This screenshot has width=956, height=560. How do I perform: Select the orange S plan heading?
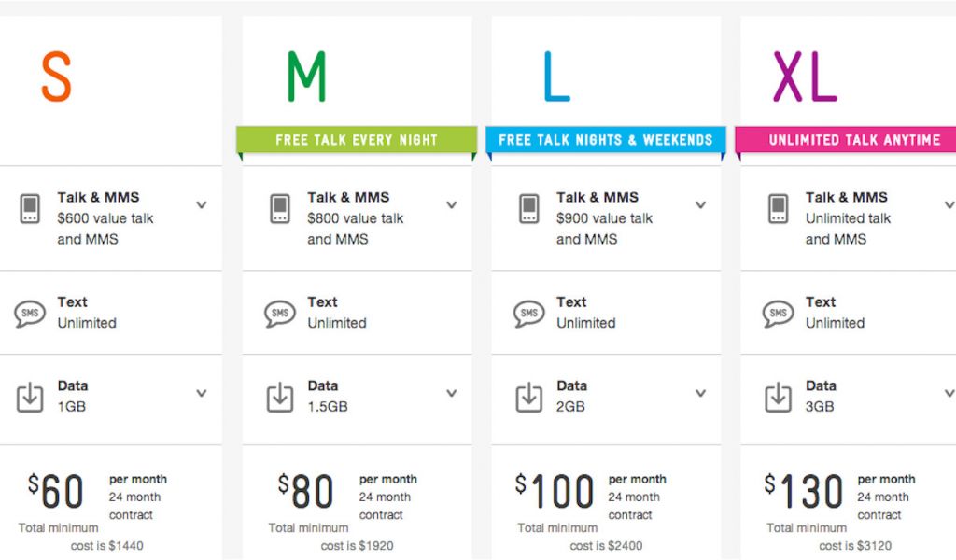point(56,77)
